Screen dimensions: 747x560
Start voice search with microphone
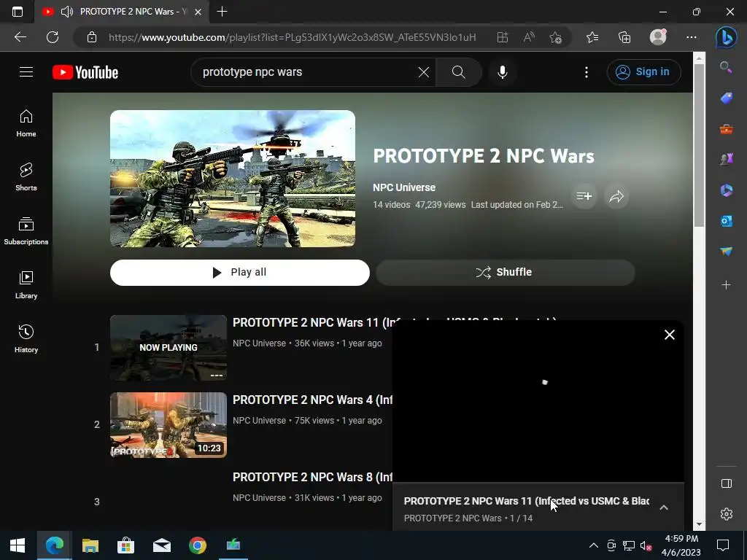pyautogui.click(x=502, y=72)
